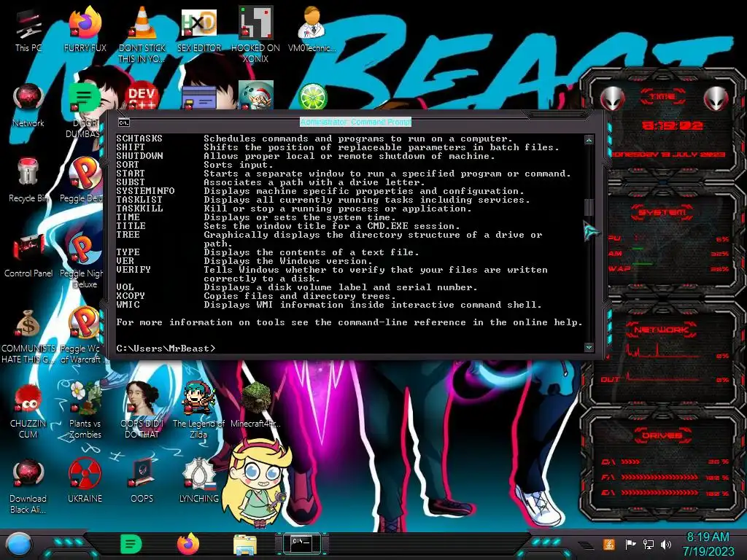The height and width of the screenshot is (560, 747).
Task: Click the Command Prompt scrollbar down arrow
Action: click(x=589, y=347)
